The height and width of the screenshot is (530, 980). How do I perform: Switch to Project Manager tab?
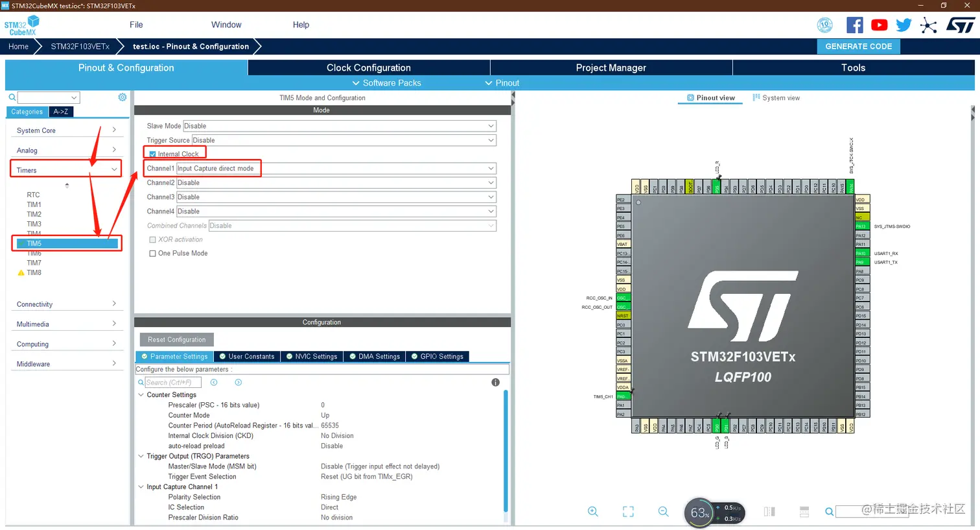pos(611,67)
